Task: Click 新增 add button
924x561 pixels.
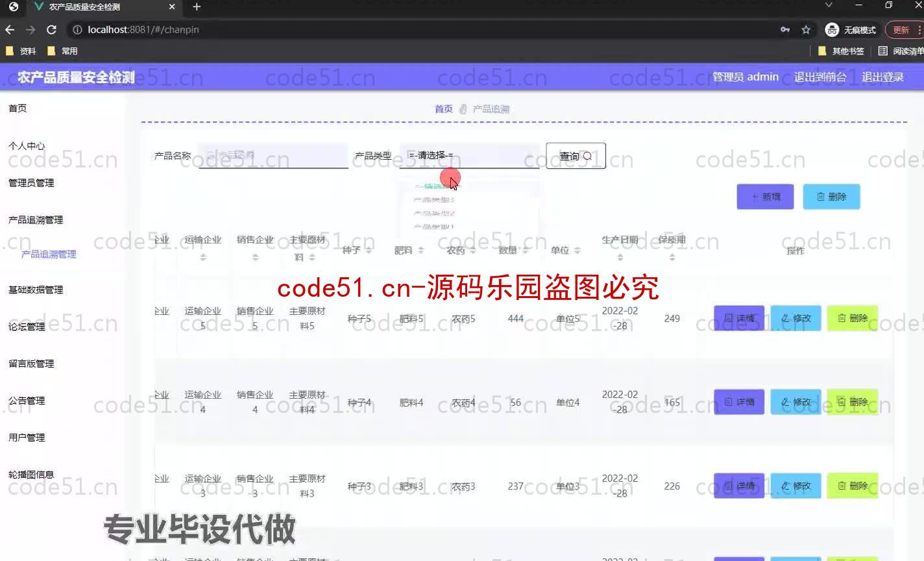Action: point(765,197)
